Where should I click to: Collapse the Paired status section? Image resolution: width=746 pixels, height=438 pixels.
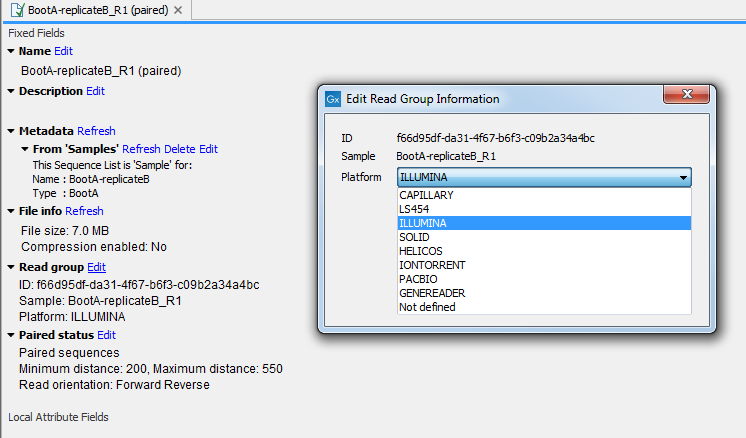11,335
